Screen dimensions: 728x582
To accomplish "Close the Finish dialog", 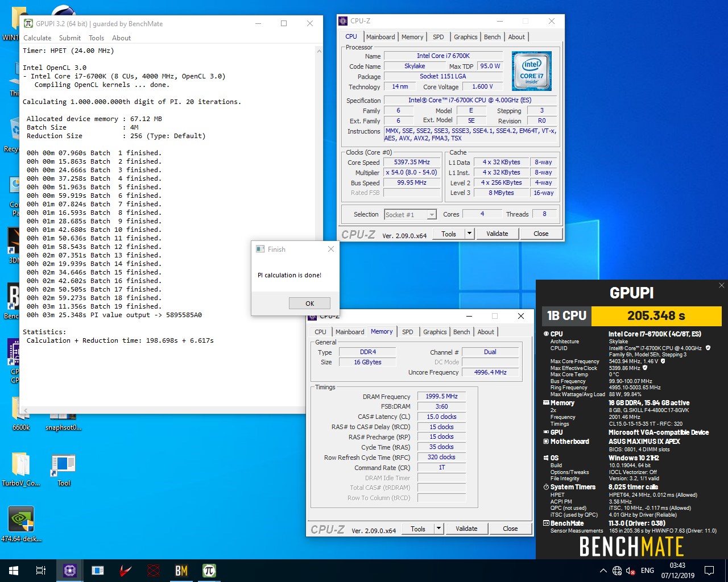I will [331, 249].
